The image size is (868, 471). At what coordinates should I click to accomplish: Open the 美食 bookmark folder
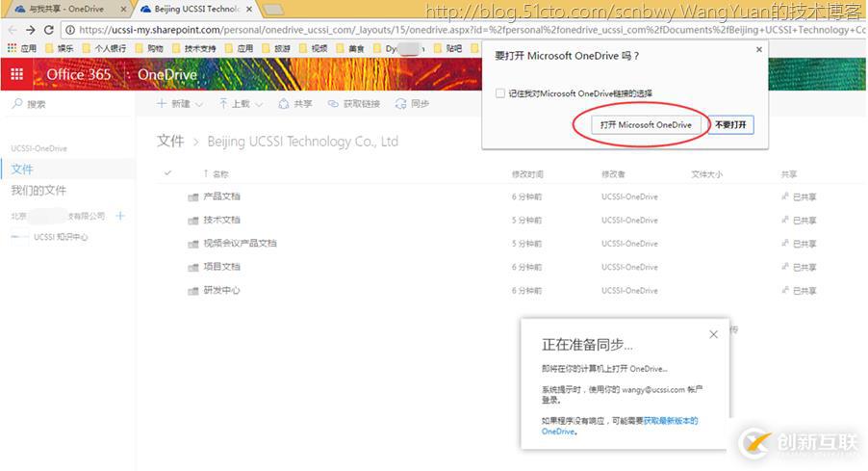pyautogui.click(x=350, y=49)
